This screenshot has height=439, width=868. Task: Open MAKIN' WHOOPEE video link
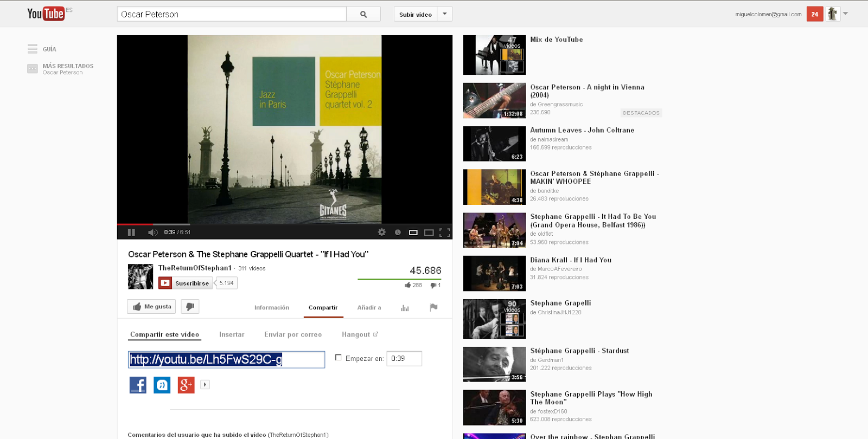[594, 177]
